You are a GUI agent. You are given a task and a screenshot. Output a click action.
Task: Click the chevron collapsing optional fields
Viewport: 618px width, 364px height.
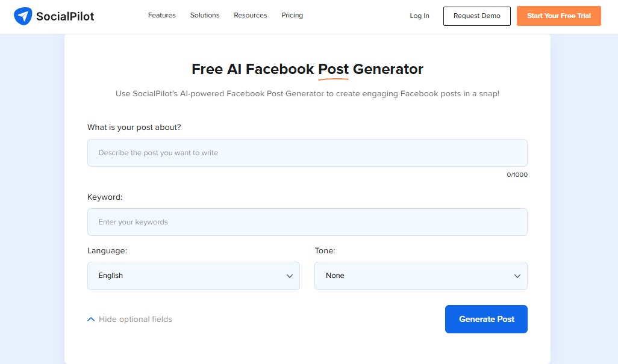pyautogui.click(x=91, y=319)
